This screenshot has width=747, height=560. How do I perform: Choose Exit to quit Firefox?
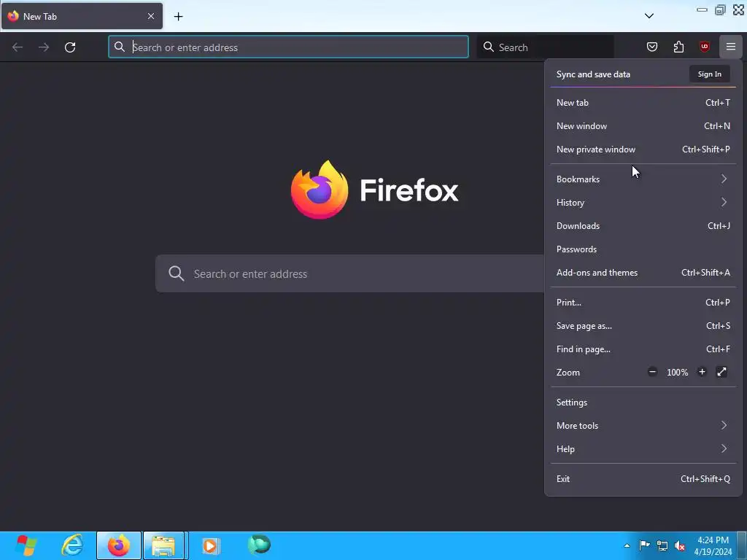coord(643,479)
